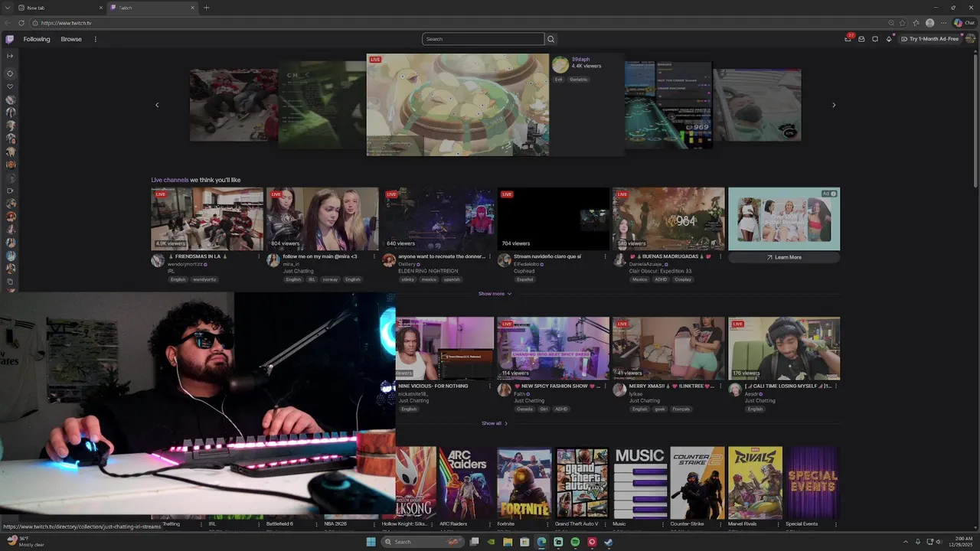Open the Twitch home logo
Image resolution: width=980 pixels, height=551 pixels.
[x=9, y=39]
